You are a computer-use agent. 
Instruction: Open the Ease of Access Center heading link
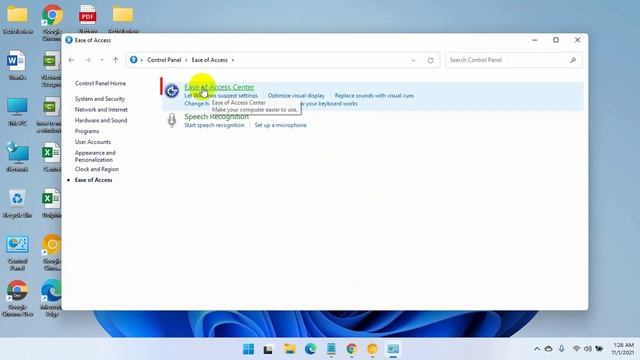click(219, 87)
